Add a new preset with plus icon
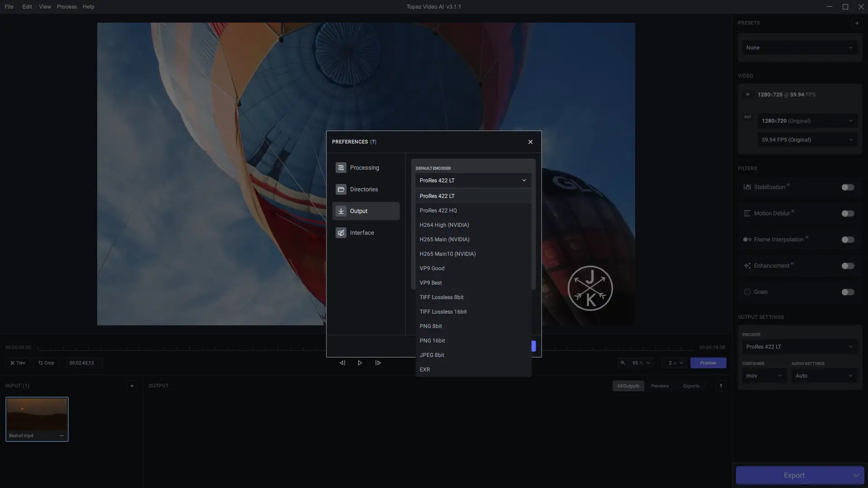868x488 pixels. (857, 23)
